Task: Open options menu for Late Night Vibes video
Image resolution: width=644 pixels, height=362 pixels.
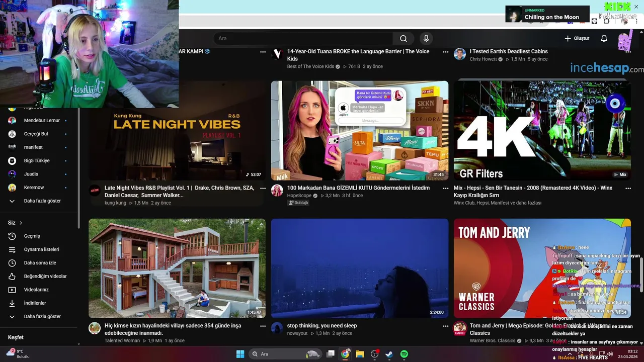Action: 263,188
